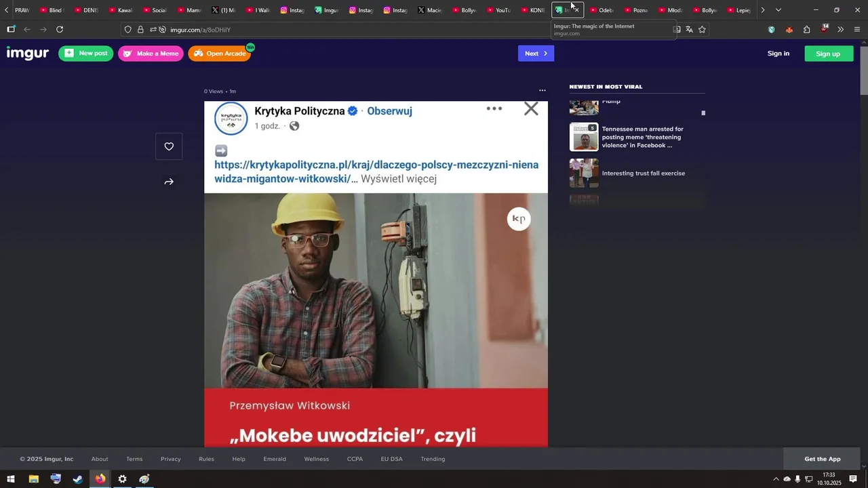The image size is (868, 488).
Task: Click the green New post button
Action: point(85,54)
